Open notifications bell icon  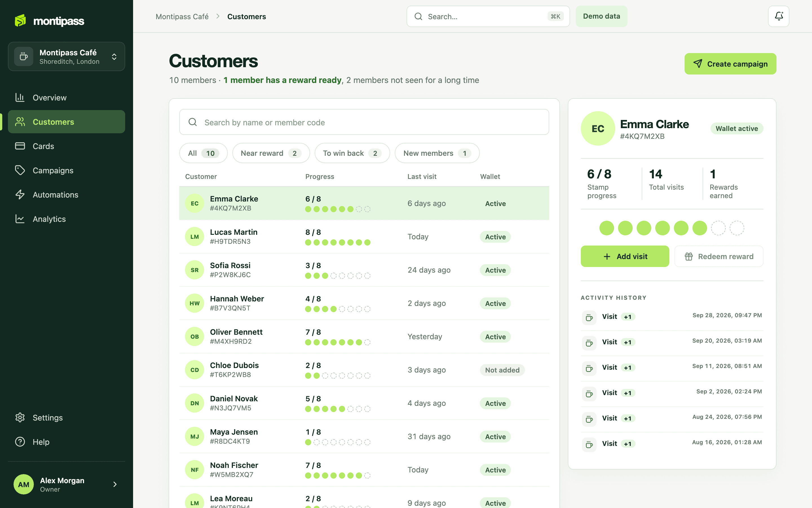pos(778,16)
